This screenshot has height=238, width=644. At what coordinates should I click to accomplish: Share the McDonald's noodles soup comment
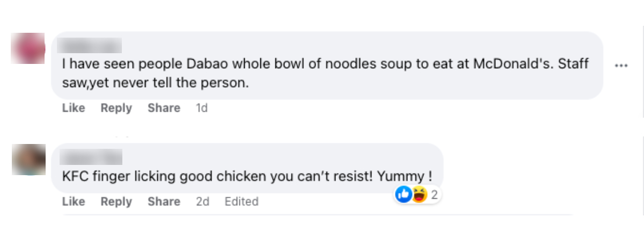click(x=164, y=108)
